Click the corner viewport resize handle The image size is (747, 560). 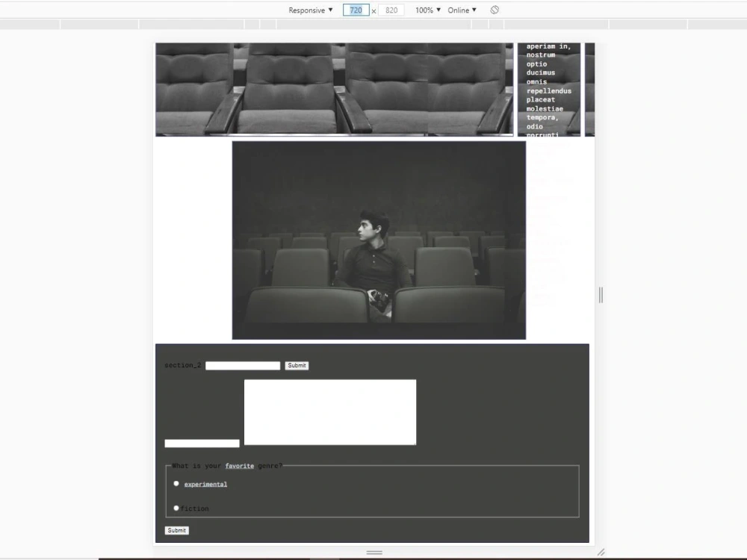(601, 553)
